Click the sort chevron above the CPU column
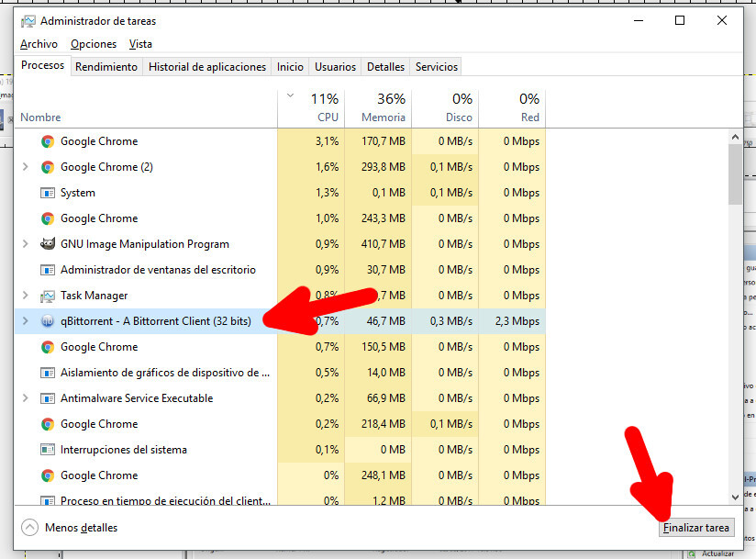 [290, 95]
